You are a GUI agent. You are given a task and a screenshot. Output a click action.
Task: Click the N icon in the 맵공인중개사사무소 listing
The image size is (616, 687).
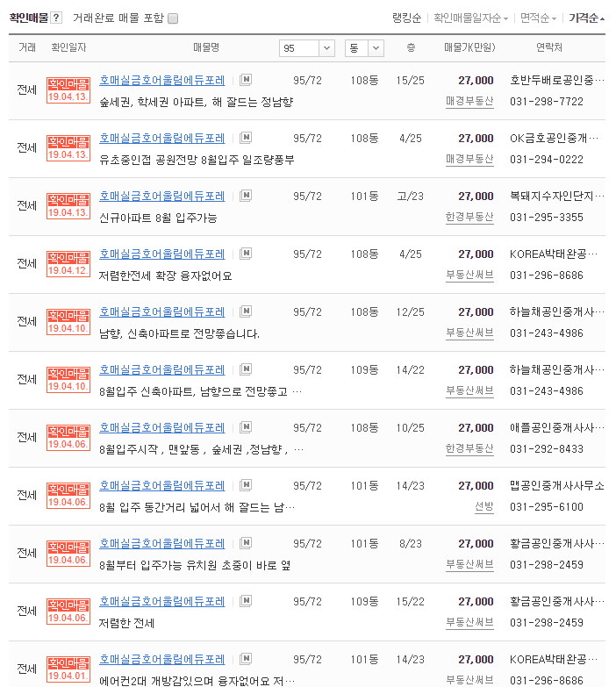tap(246, 485)
